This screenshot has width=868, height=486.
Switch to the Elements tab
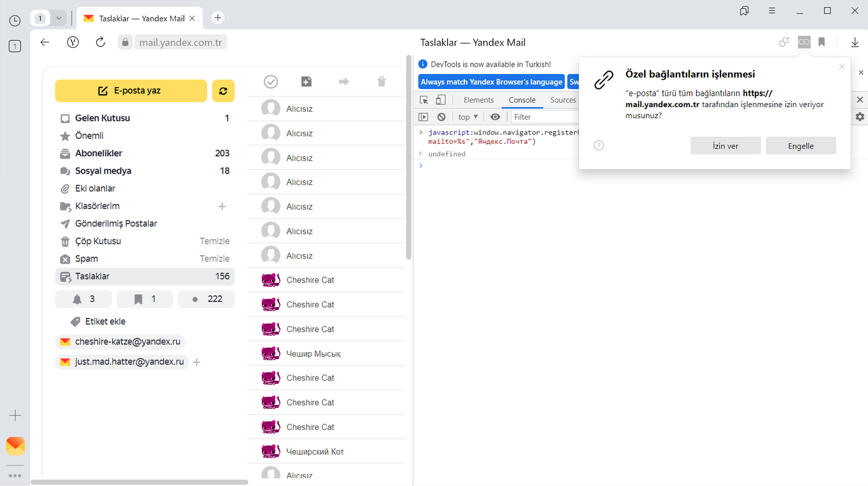[478, 100]
